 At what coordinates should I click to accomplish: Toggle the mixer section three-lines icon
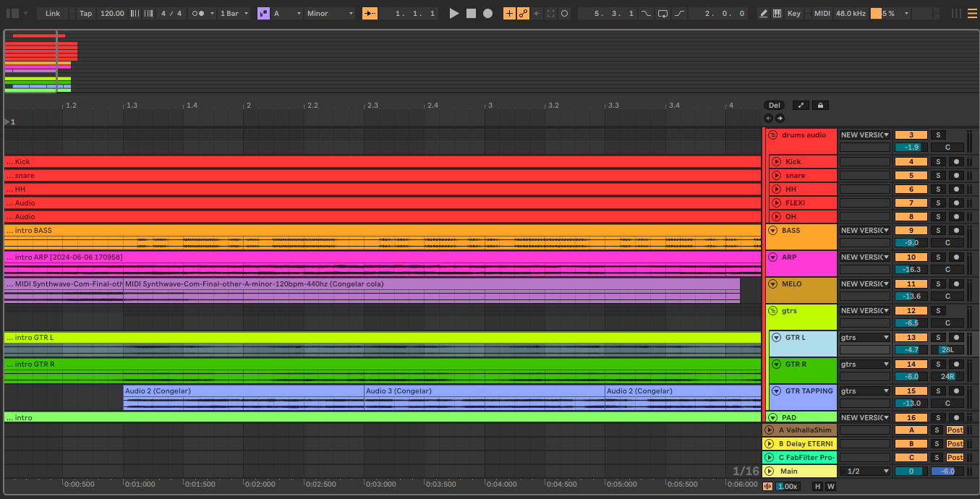pyautogui.click(x=973, y=13)
